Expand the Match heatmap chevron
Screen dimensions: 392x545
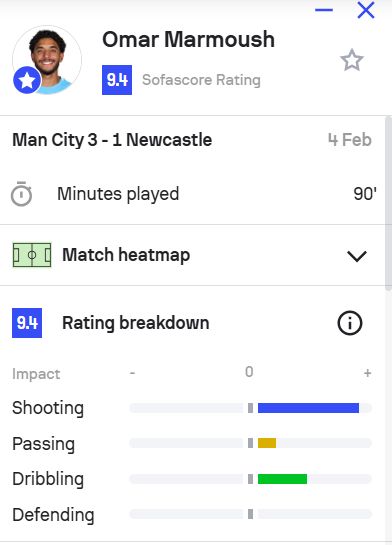pyautogui.click(x=357, y=256)
